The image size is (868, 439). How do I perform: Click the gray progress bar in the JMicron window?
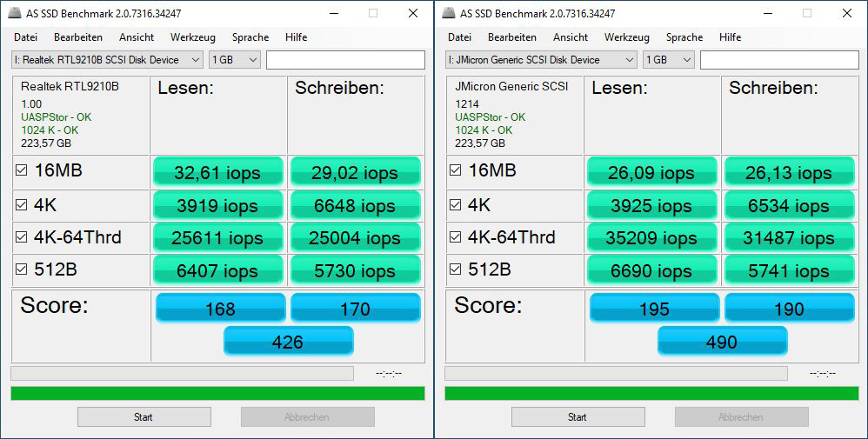click(616, 373)
